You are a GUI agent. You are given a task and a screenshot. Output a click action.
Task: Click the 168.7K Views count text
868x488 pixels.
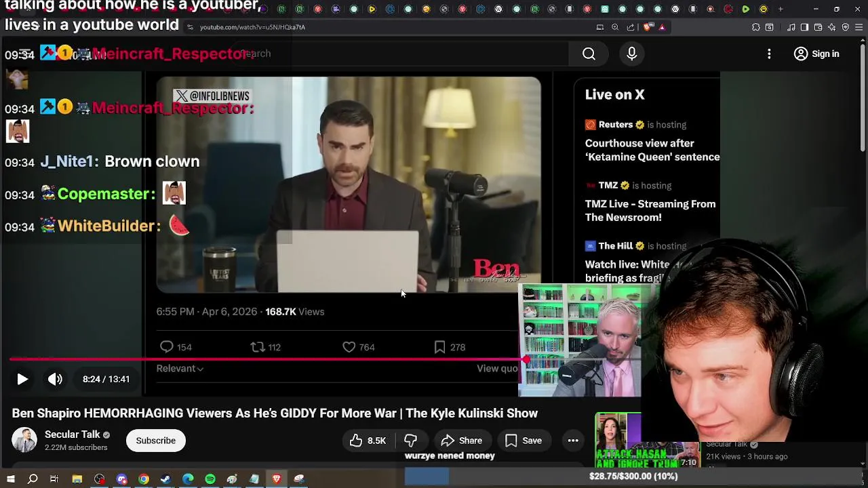coord(295,312)
